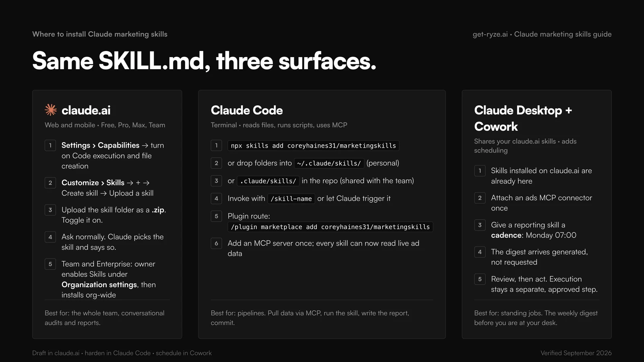This screenshot has width=644, height=362.
Task: Click 'Draft in claude.ai · harden in Claude Code' footer
Action: click(x=122, y=353)
